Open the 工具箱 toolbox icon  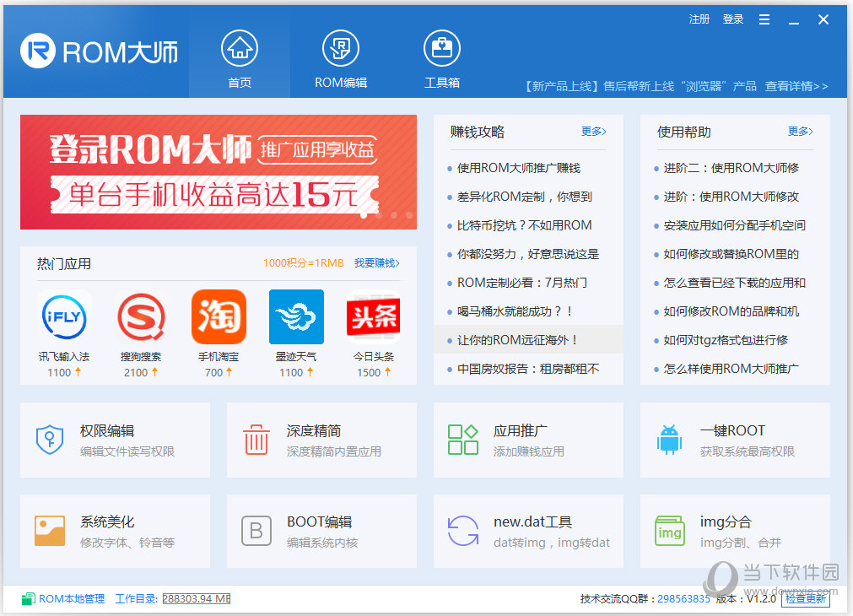point(442,48)
